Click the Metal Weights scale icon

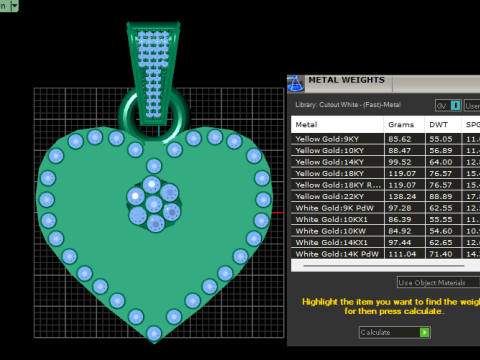(x=295, y=83)
